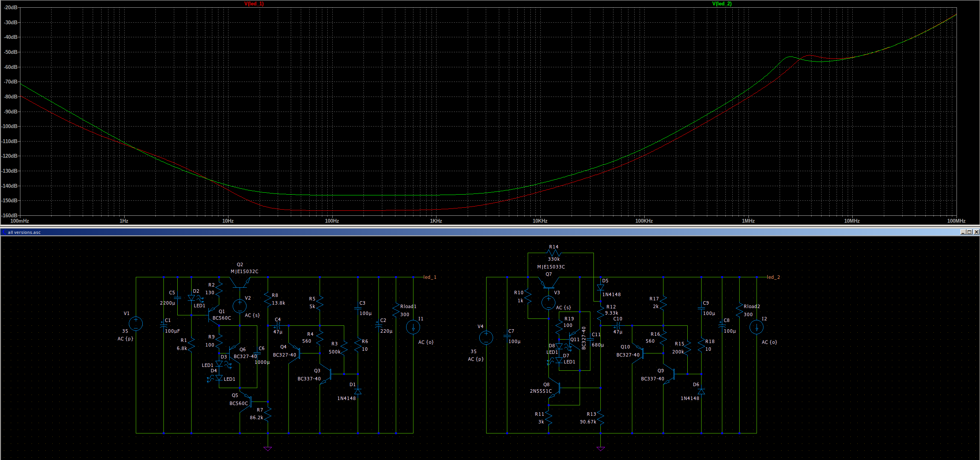The image size is (980, 460).
Task: Close the all versions.asc schematic window
Action: pos(976,232)
